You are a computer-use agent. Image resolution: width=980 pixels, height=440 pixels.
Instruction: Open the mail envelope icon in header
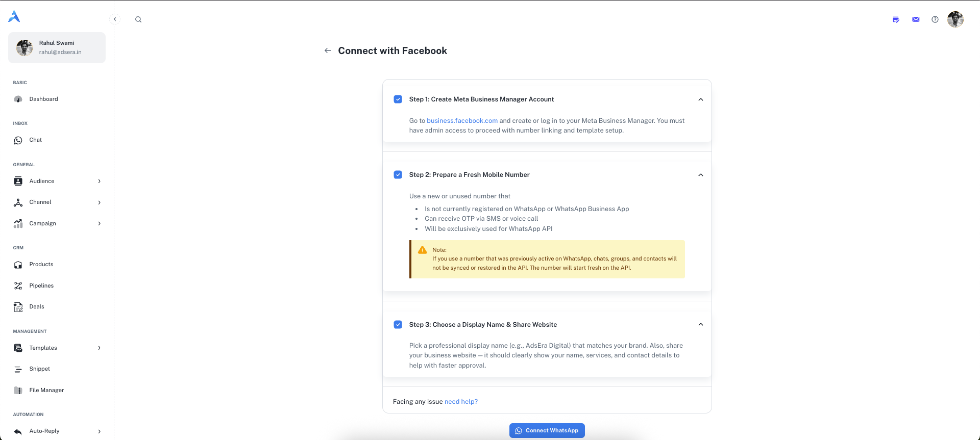coord(916,19)
